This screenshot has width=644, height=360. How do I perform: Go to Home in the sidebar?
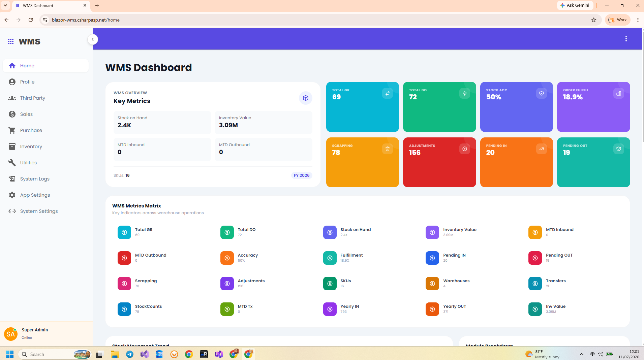[45, 66]
